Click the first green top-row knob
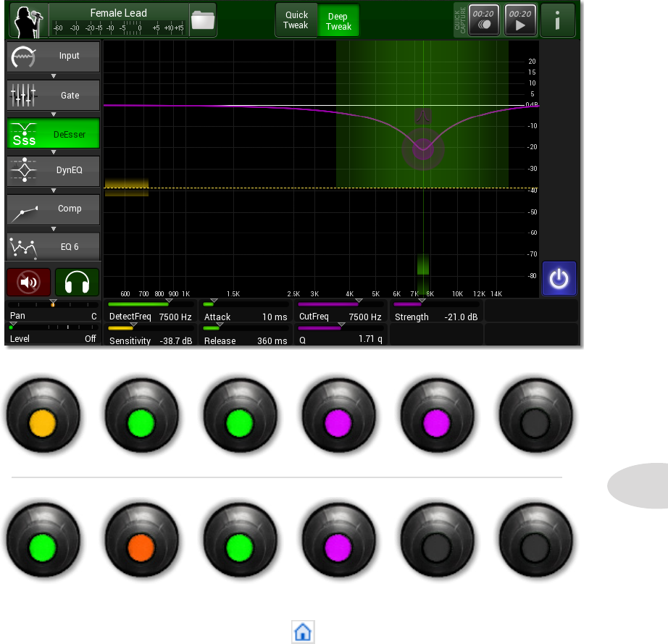The image size is (668, 644). tap(141, 415)
